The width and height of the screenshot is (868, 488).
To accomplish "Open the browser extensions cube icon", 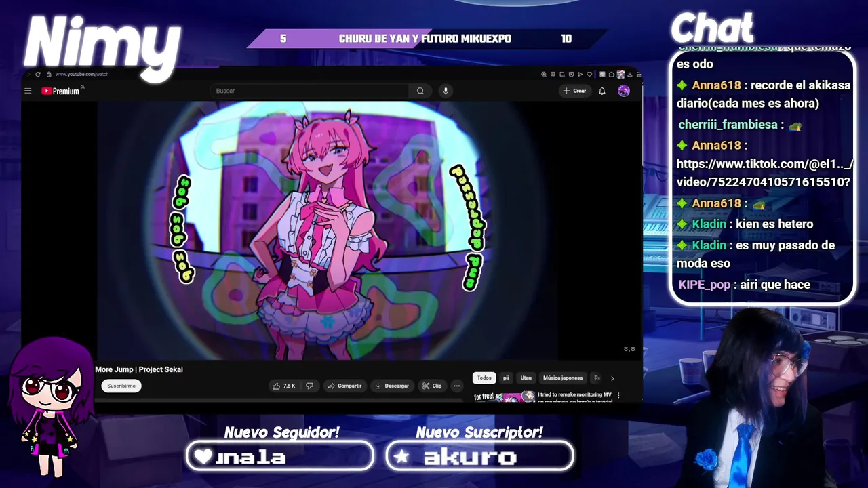I will pyautogui.click(x=611, y=75).
